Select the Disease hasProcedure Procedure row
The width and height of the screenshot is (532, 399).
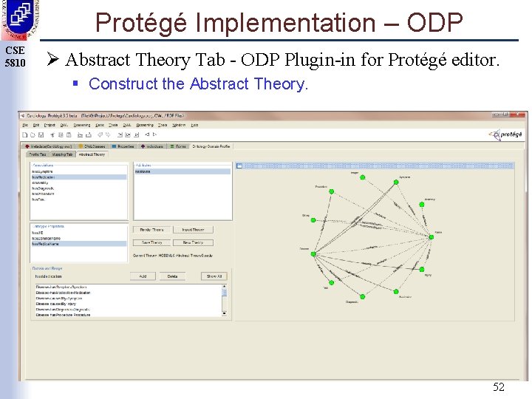coord(129,315)
